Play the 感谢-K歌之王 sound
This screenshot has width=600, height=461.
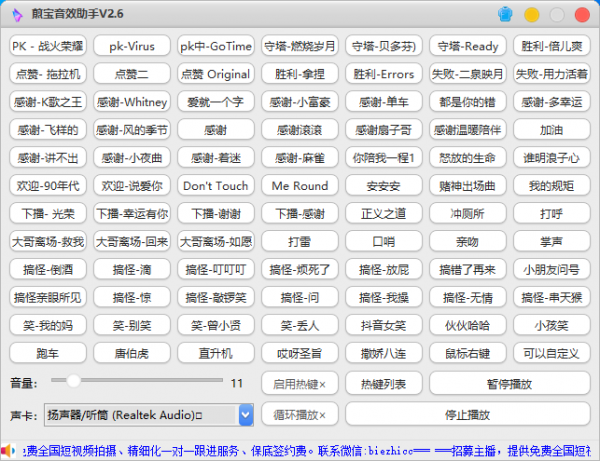(48, 102)
